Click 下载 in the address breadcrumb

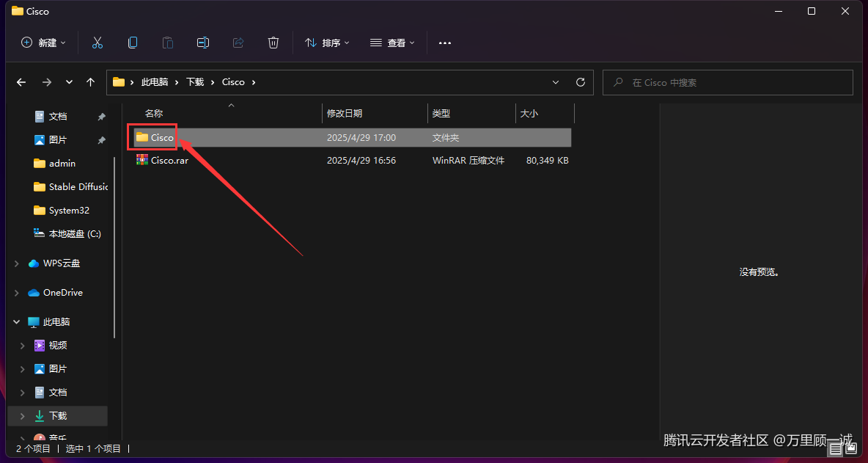[x=195, y=82]
